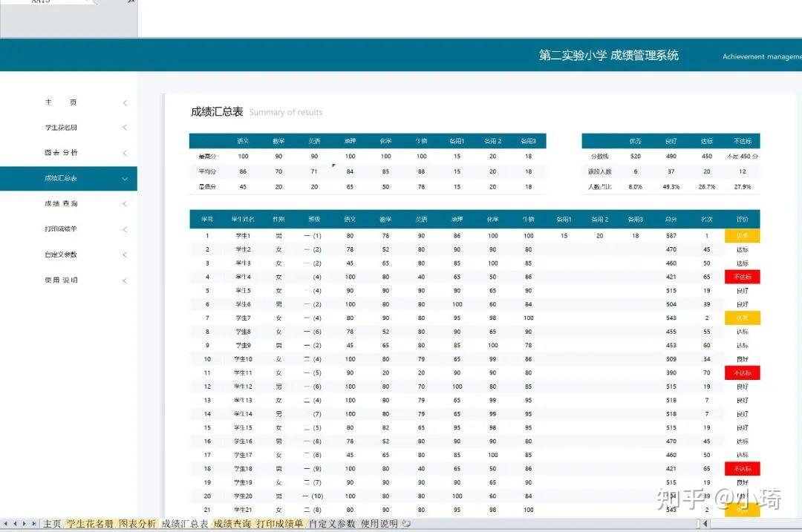802x532 pixels.
Task: Expand chevron next to sidebar 自定义参数
Action: (x=125, y=254)
